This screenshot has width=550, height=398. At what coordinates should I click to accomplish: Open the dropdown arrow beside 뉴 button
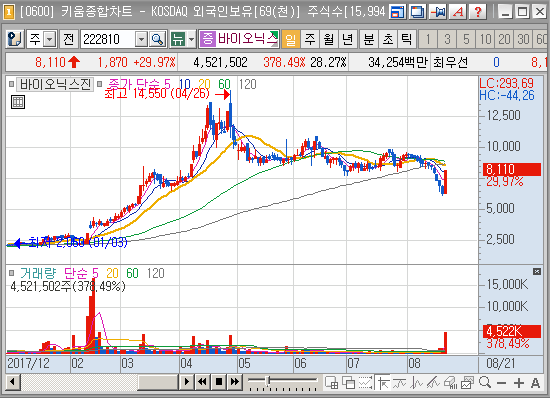tap(192, 39)
